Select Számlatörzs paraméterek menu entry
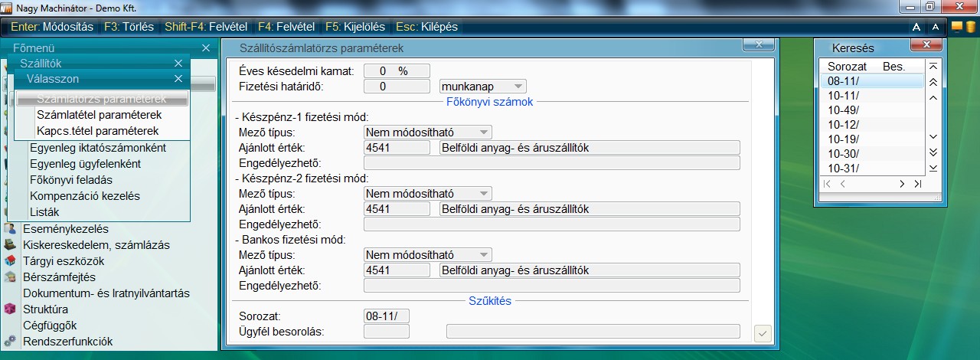Image resolution: width=980 pixels, height=360 pixels. 101,100
